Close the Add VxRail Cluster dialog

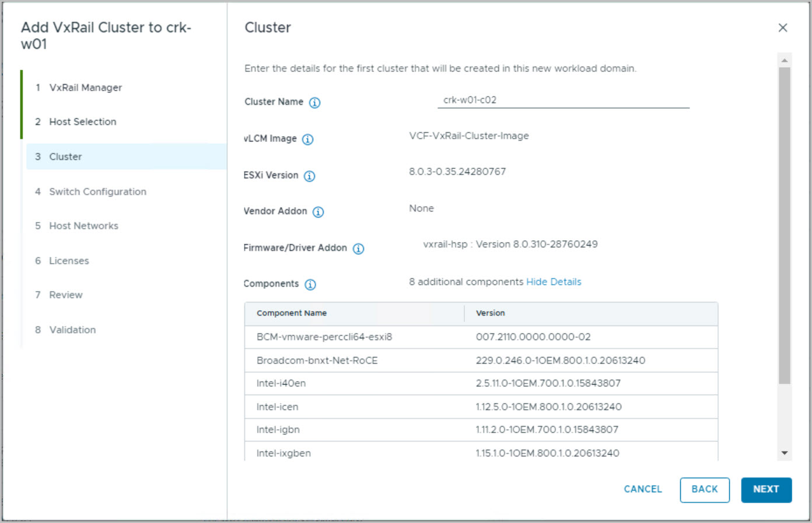click(x=782, y=28)
